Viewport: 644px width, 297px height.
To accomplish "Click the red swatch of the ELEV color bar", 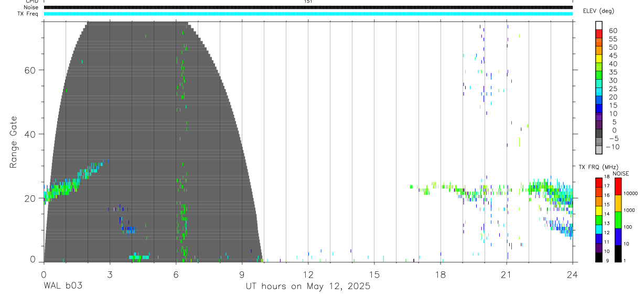I will point(599,34).
